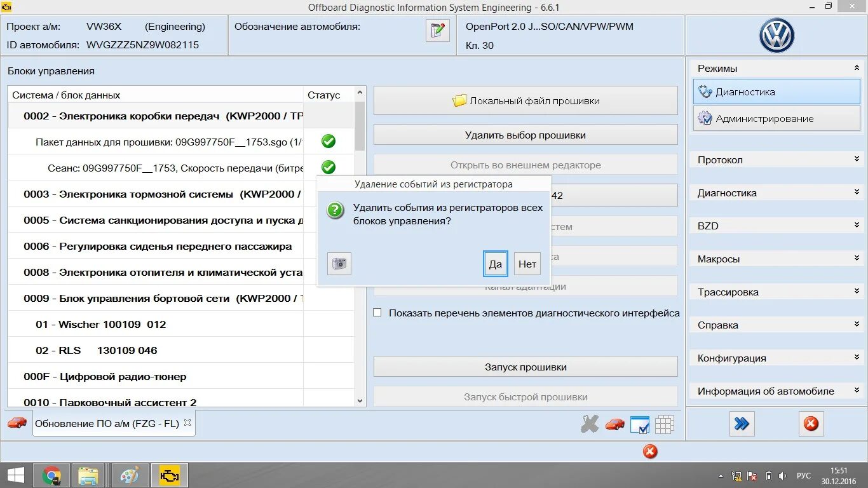The image size is (868, 488).
Task: Select the Диагностика mode button
Action: 776,91
